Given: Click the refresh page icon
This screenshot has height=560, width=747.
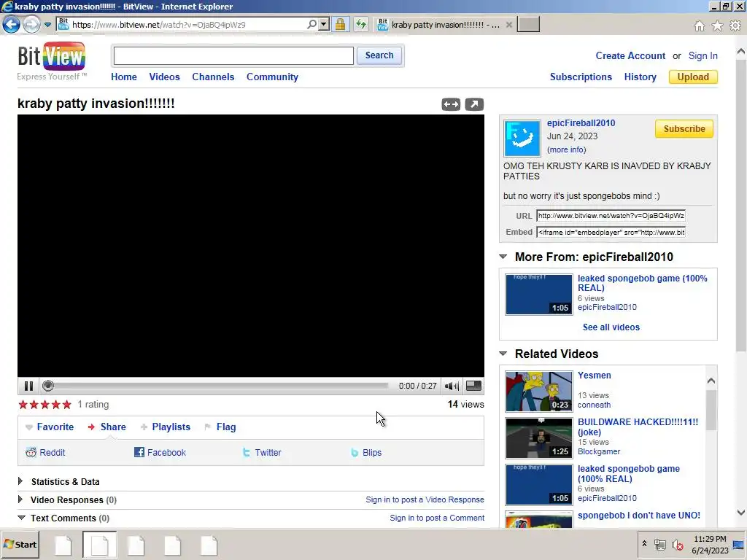Looking at the screenshot, I should tap(361, 24).
